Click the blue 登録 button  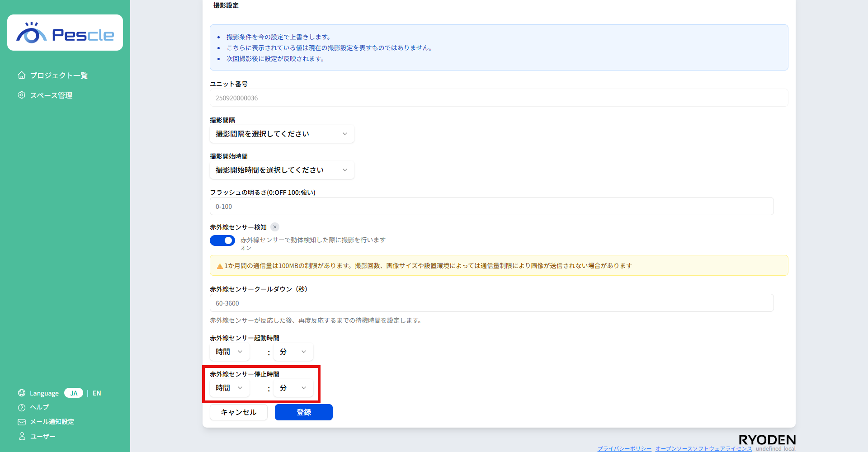click(x=304, y=412)
